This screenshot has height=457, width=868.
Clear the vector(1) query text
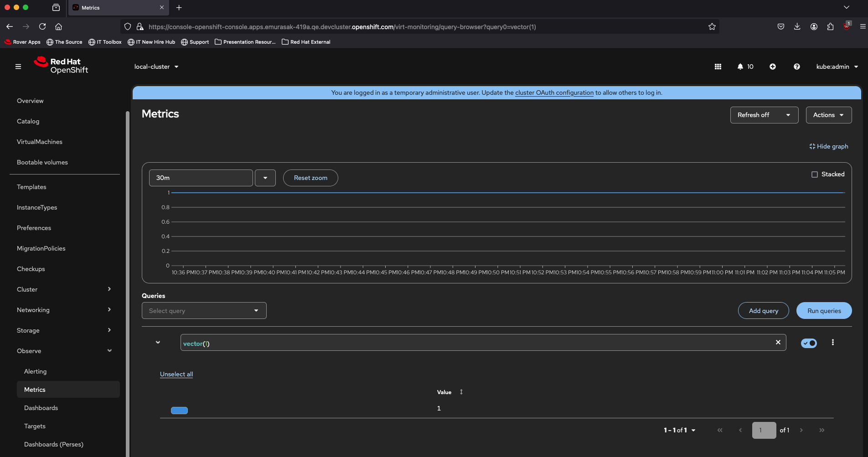point(778,342)
